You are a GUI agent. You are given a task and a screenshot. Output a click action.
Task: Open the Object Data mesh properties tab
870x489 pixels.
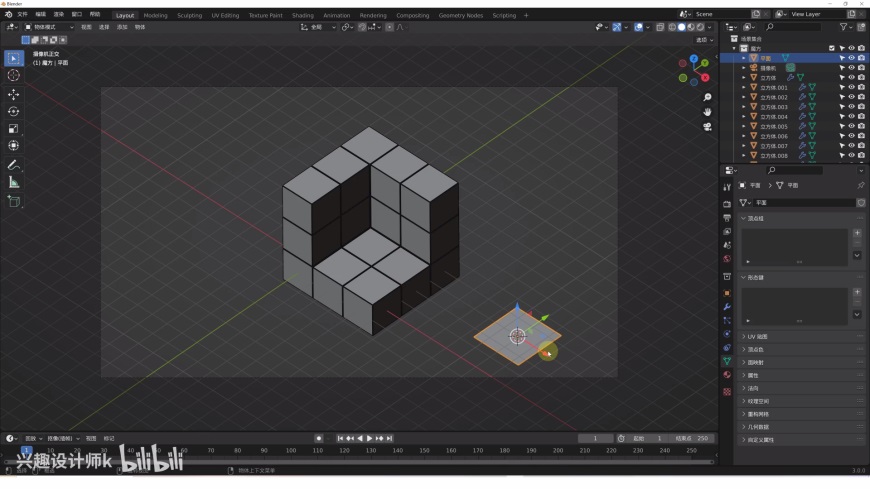pyautogui.click(x=727, y=361)
